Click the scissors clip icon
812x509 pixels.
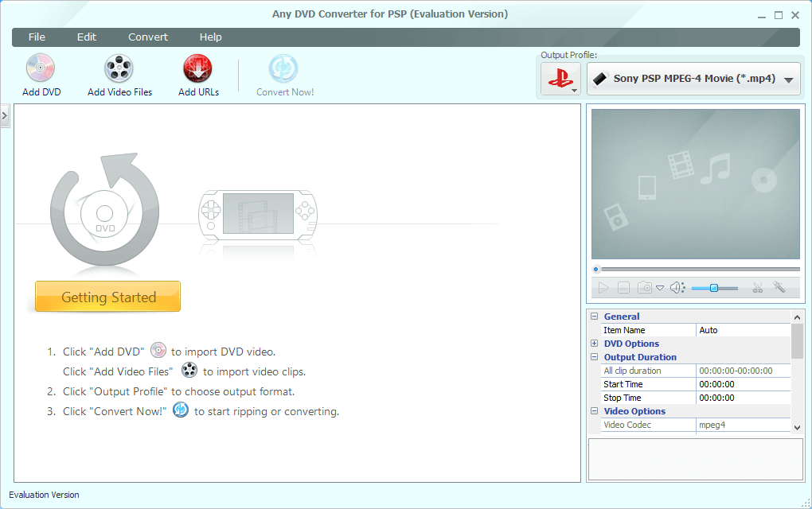(757, 288)
